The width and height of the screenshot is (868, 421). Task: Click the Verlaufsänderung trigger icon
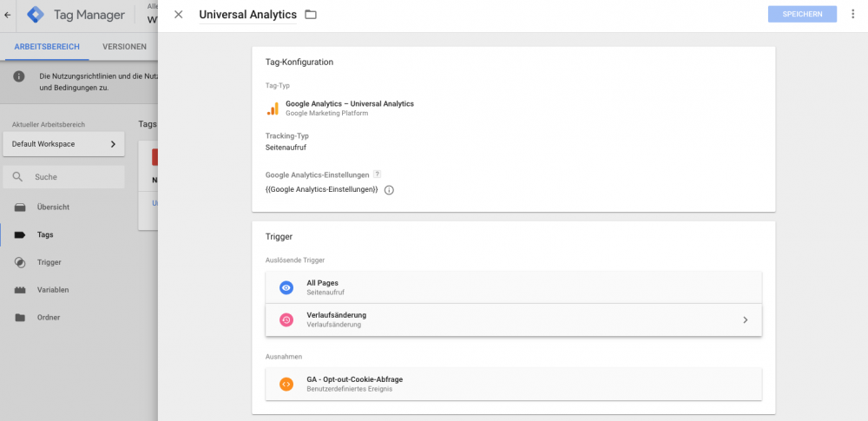coord(286,319)
